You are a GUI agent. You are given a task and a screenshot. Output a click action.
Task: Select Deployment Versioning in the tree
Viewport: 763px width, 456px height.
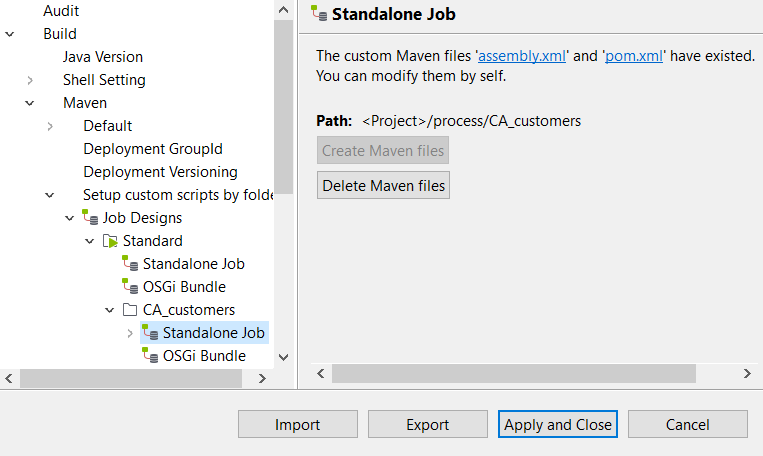[160, 172]
